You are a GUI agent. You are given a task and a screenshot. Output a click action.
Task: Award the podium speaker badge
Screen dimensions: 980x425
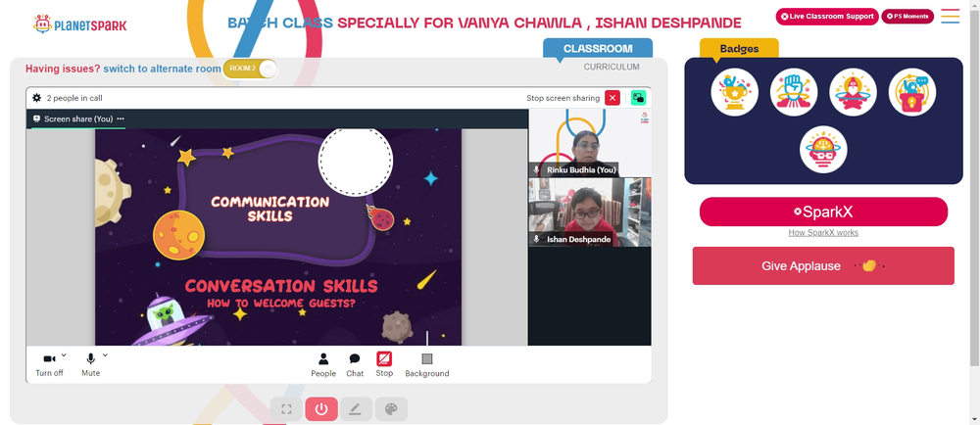tap(911, 92)
